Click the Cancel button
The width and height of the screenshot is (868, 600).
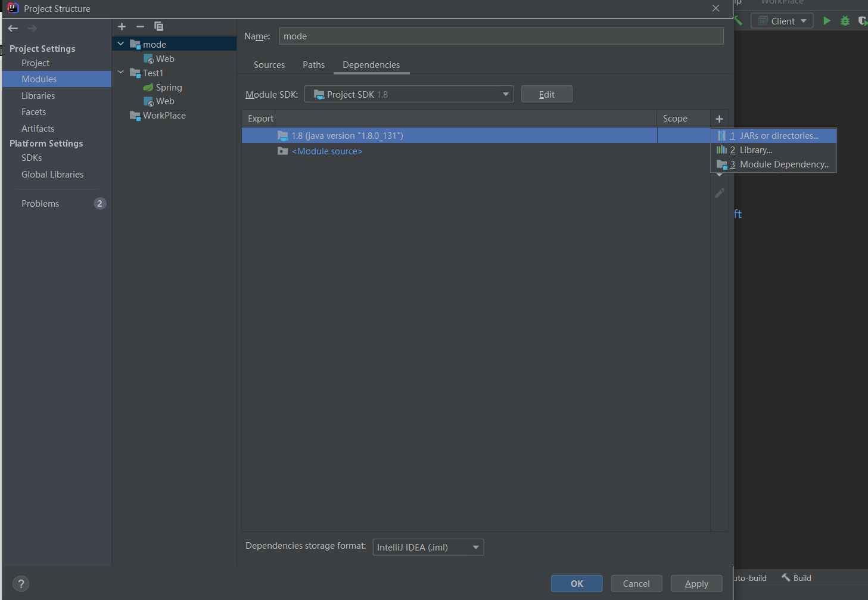[x=636, y=583]
